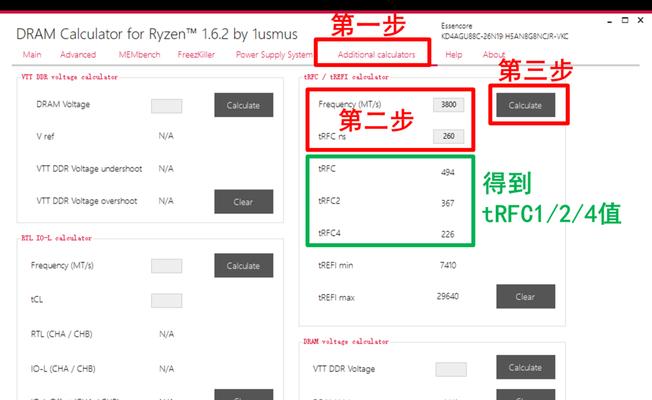Open the Power Supply System tab

coord(274,54)
